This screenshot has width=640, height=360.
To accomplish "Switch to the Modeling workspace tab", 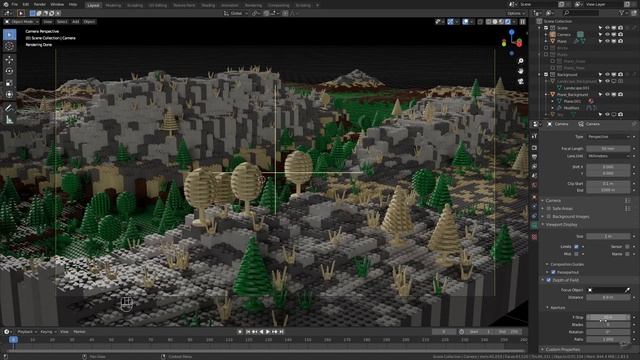I will click(x=113, y=5).
